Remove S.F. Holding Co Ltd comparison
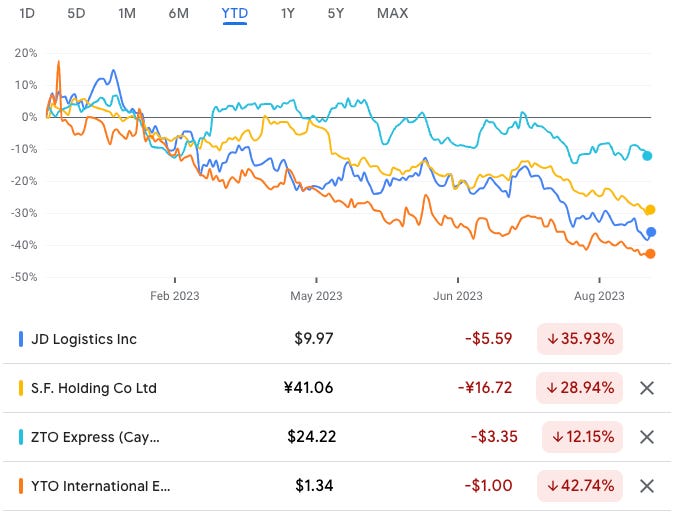This screenshot has width=673, height=515. 647,388
